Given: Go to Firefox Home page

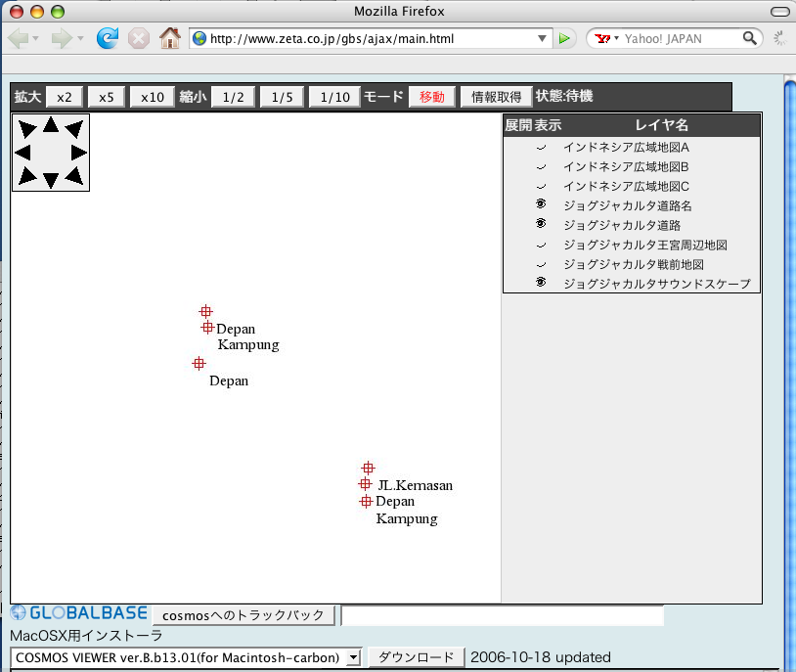Looking at the screenshot, I should coord(170,38).
